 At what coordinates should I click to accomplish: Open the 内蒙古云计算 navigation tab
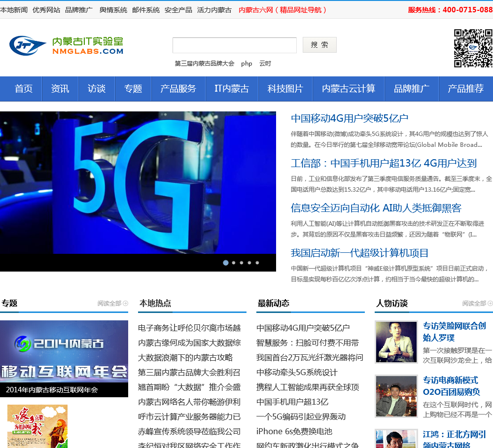(x=349, y=89)
